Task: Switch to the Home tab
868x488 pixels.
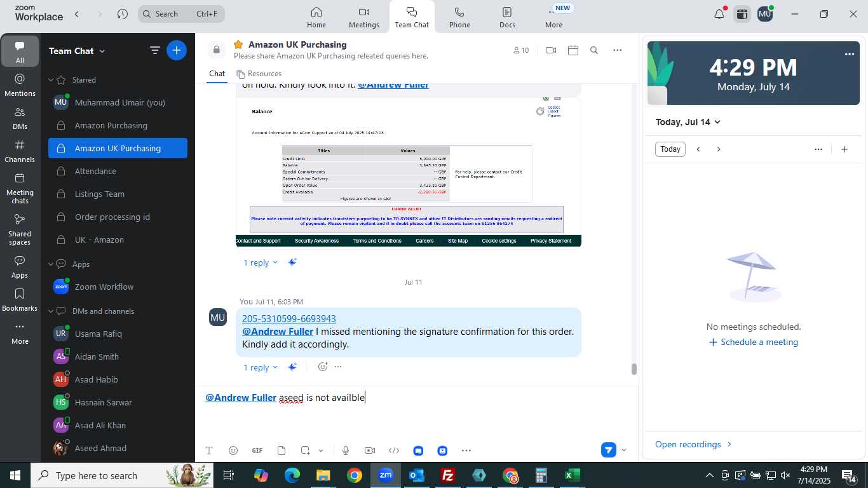Action: coord(316,17)
